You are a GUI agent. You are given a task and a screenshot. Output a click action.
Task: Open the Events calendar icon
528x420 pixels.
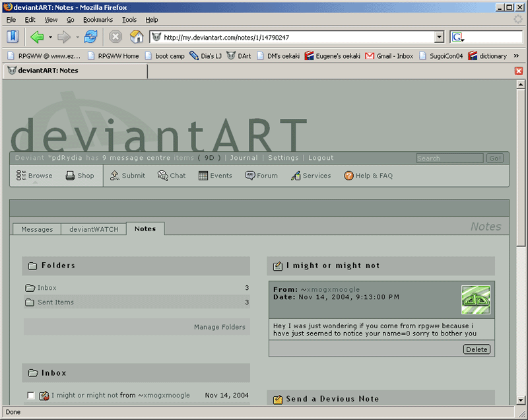point(203,176)
